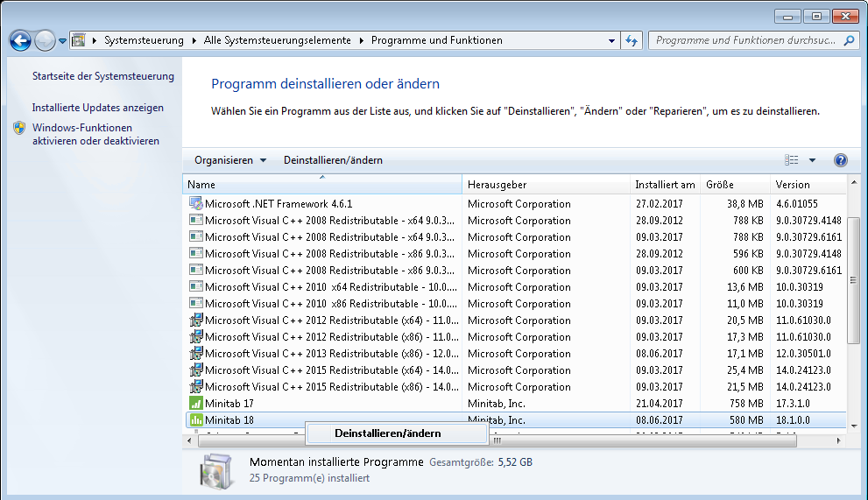Click the Minitab 17 icon
The width and height of the screenshot is (868, 500).
(196, 403)
